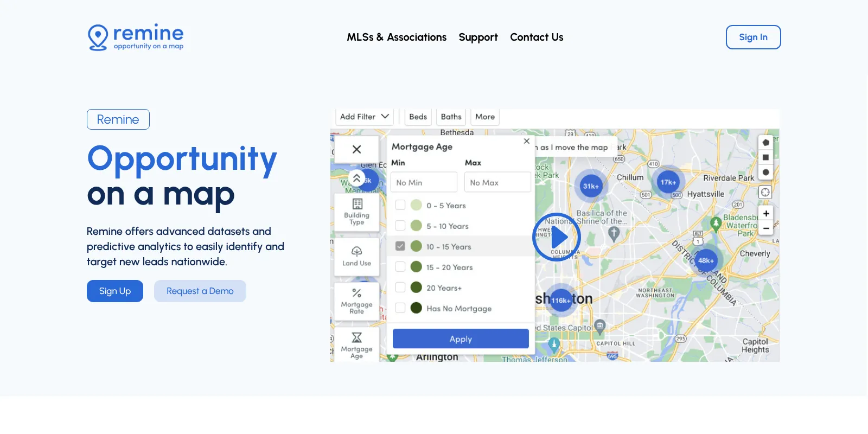Zoom in on the map
Image resolution: width=868 pixels, height=434 pixels.
pyautogui.click(x=765, y=214)
